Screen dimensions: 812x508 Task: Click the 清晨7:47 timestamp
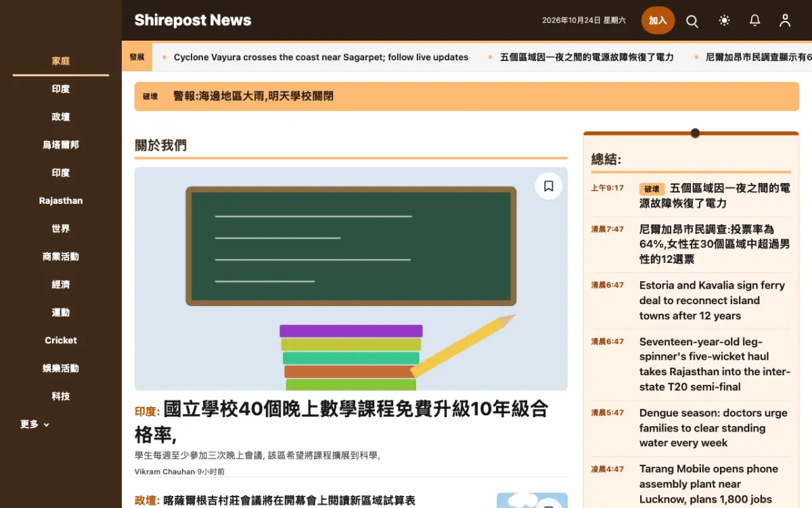click(x=608, y=229)
